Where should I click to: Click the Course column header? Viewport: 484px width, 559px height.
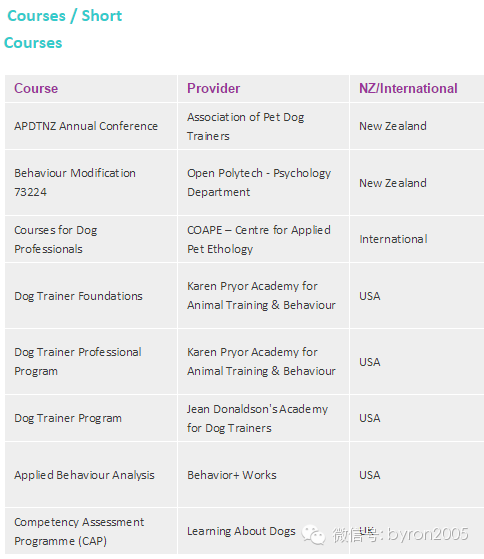[x=36, y=88]
